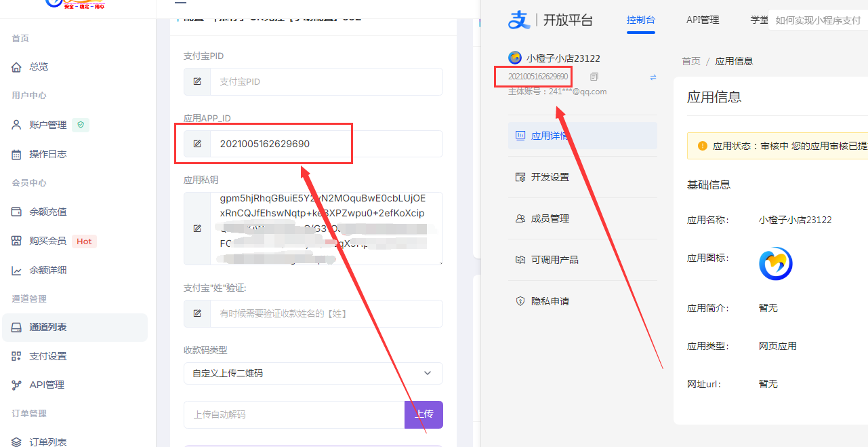This screenshot has height=447, width=868.
Task: Click the layers icon beside 订单列表
Action: tap(17, 442)
